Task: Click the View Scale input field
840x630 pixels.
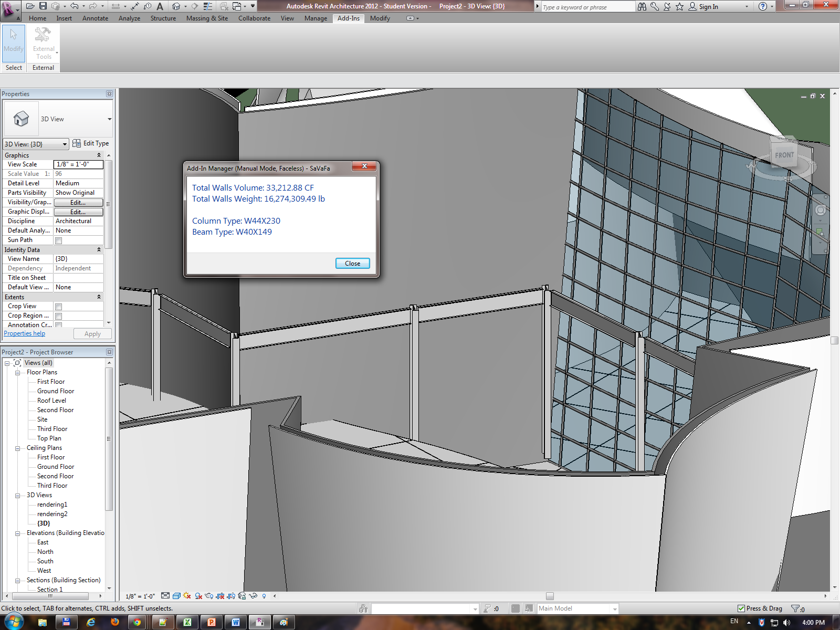Action: [x=78, y=164]
